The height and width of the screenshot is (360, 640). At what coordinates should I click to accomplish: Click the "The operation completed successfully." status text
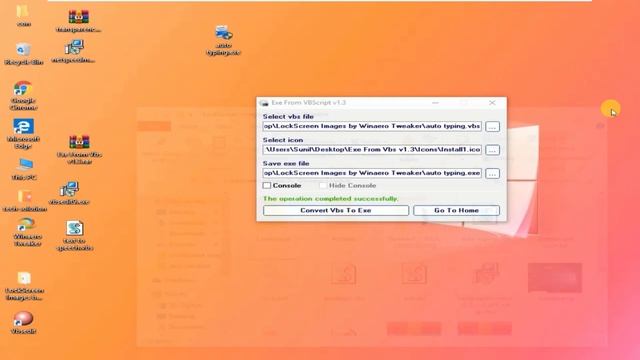point(331,198)
